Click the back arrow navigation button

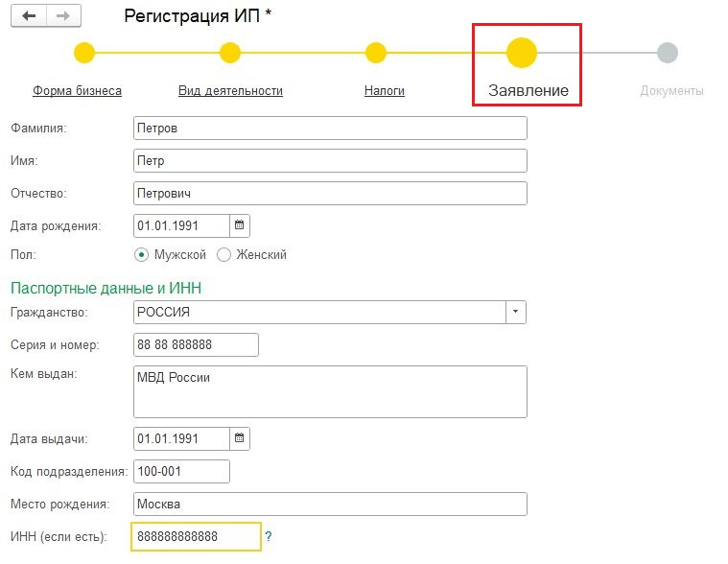pos(29,16)
